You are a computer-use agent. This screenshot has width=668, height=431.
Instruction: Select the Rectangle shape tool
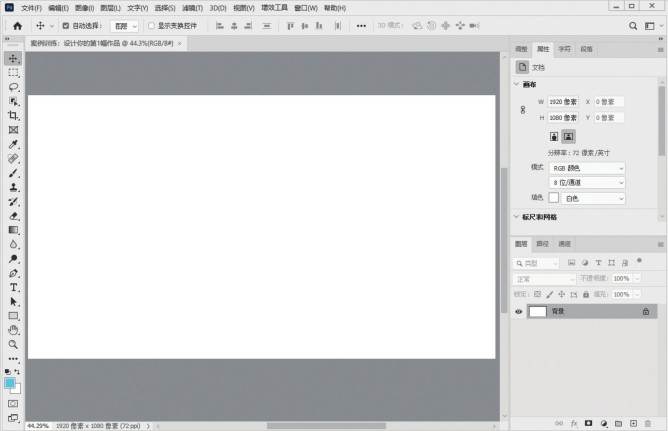coord(13,316)
